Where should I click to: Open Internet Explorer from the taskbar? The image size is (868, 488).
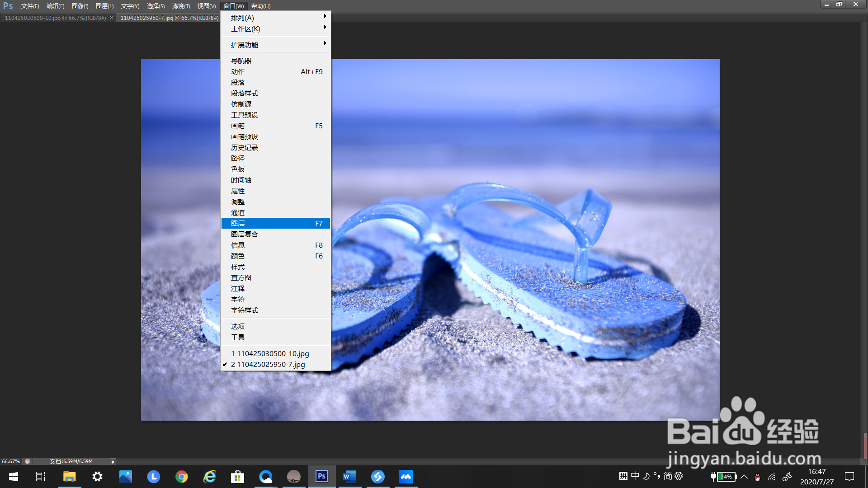click(210, 476)
